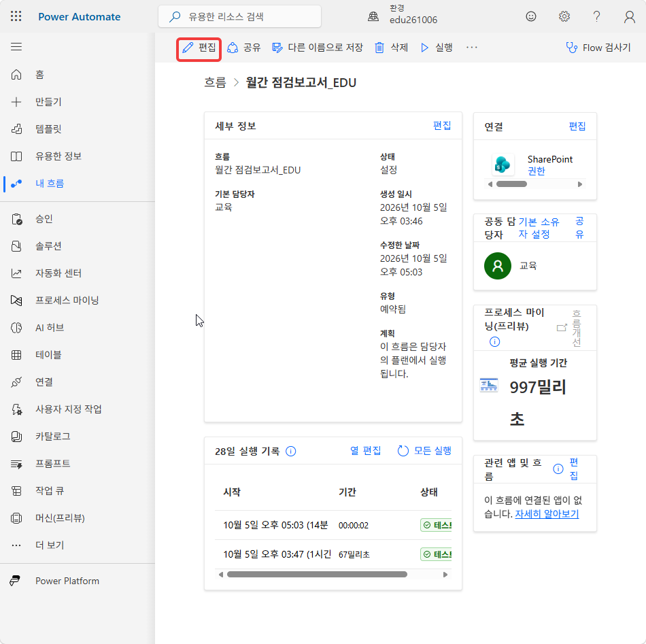
Task: Open 연결 in sidebar
Action: [44, 382]
